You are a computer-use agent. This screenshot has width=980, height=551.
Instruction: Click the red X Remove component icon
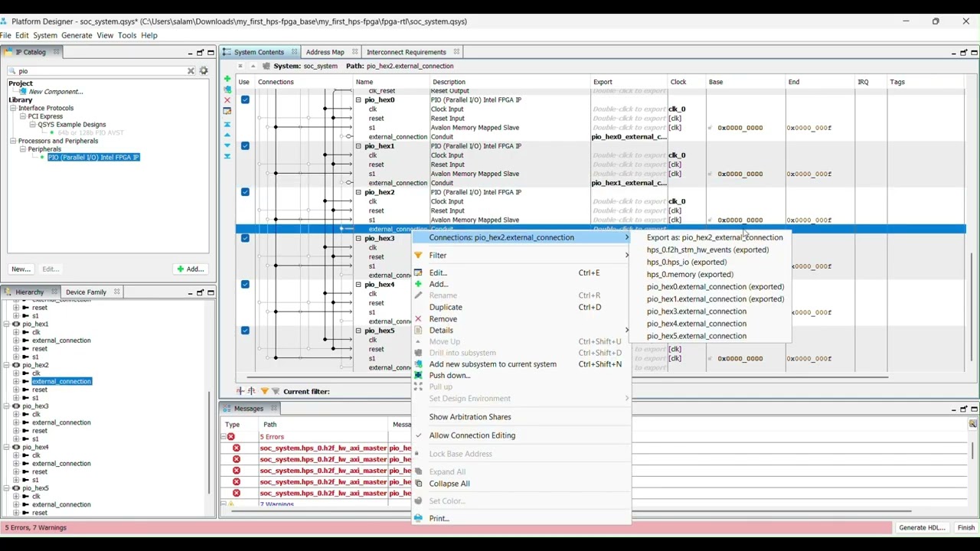point(227,100)
